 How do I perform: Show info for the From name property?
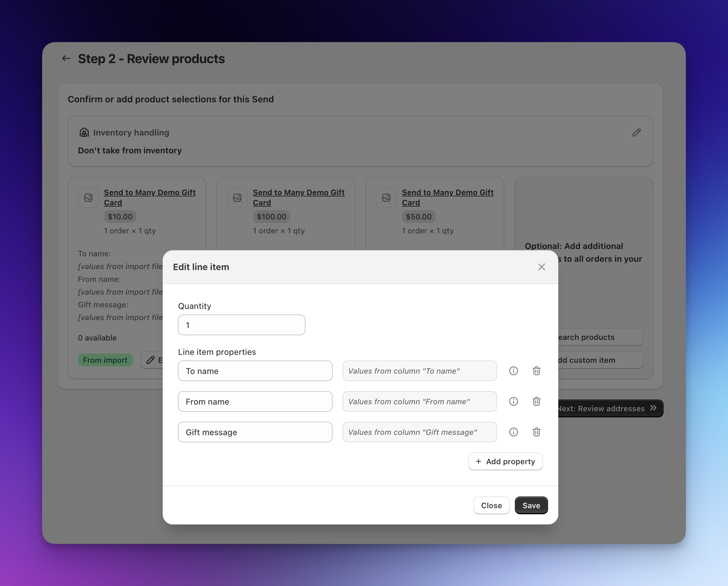pyautogui.click(x=514, y=401)
